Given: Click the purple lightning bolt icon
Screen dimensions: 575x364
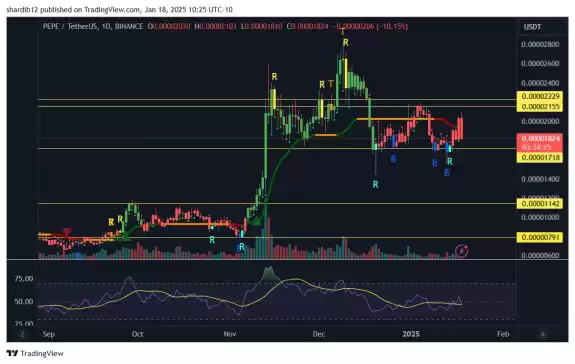Looking at the screenshot, I should (x=461, y=251).
